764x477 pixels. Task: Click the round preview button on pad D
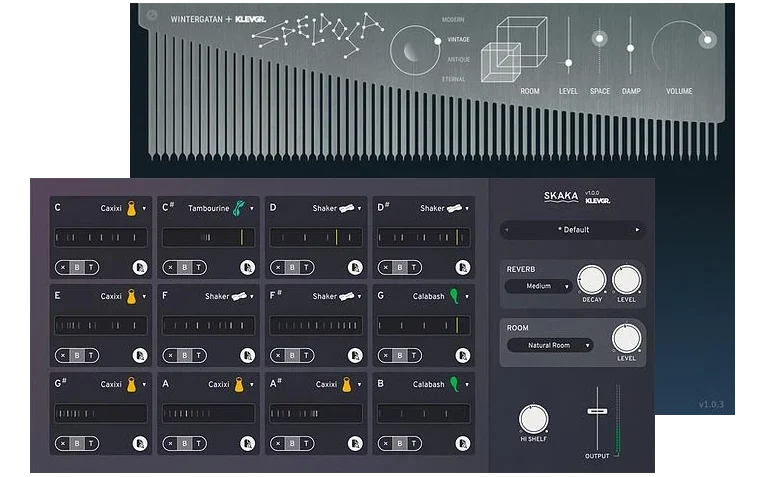point(355,267)
